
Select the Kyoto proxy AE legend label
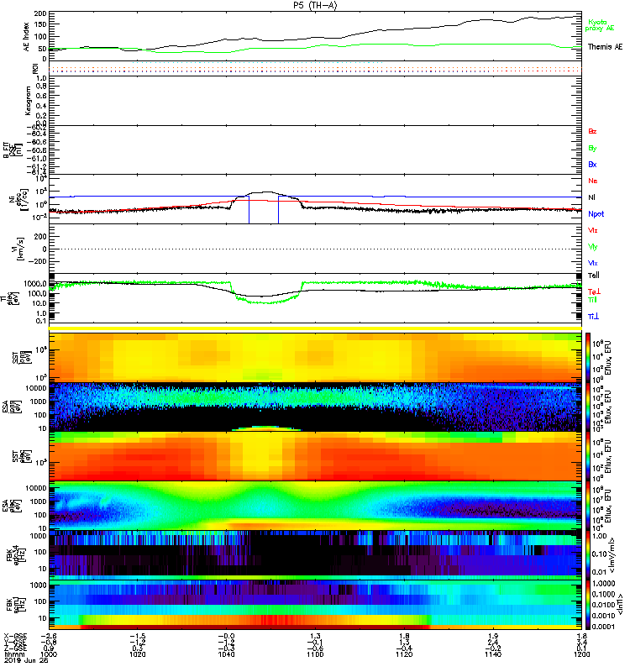pos(600,25)
